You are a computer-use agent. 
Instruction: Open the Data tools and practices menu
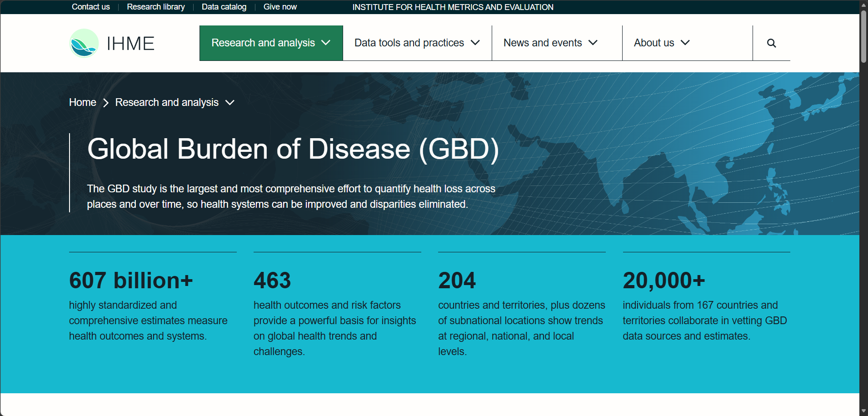coord(417,43)
